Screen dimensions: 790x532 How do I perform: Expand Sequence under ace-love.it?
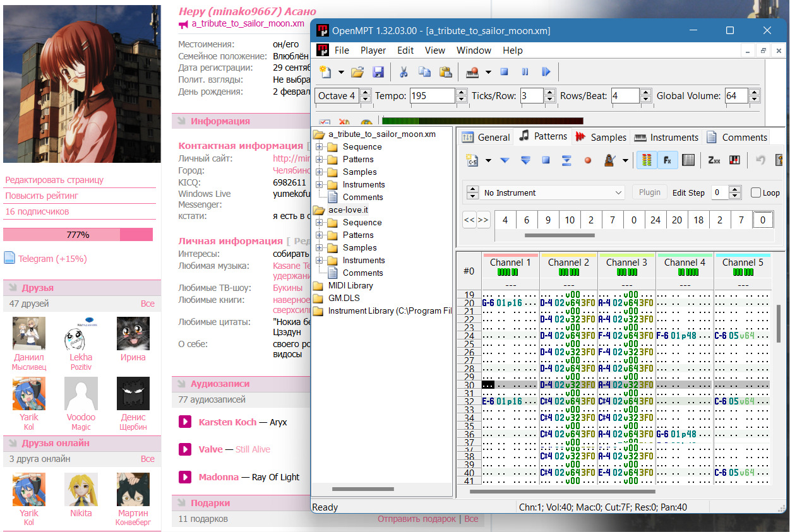[x=320, y=223]
